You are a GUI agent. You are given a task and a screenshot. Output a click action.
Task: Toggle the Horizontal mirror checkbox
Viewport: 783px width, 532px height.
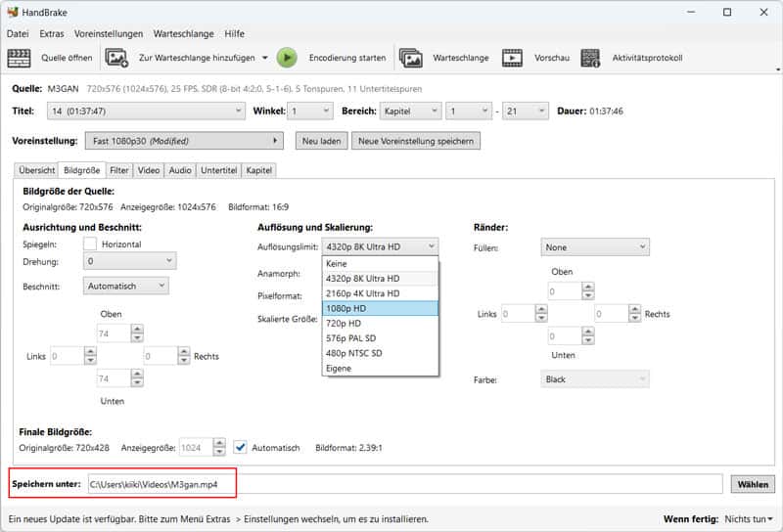[90, 244]
